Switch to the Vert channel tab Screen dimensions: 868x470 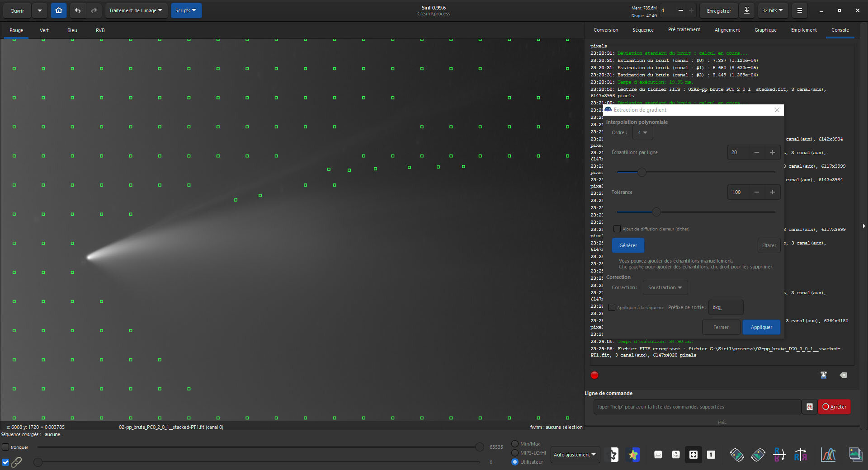(44, 30)
